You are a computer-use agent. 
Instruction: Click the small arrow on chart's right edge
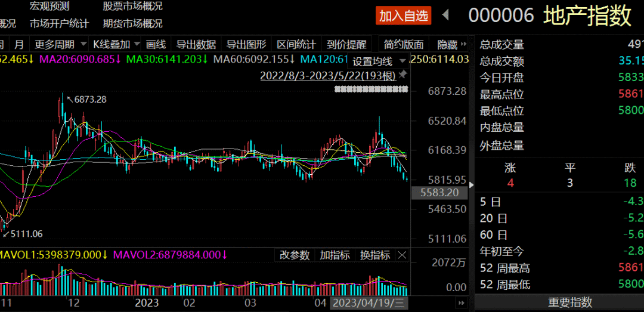(x=472, y=184)
